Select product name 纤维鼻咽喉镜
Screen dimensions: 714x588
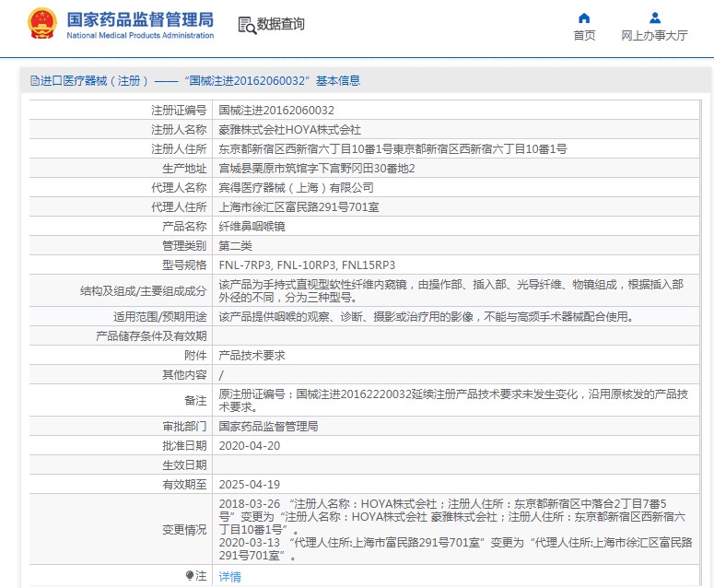(x=252, y=227)
